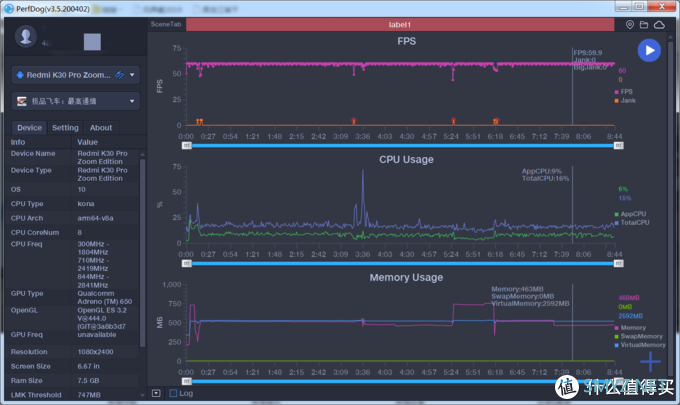
Task: Click the SceneTab label
Action: coord(166,24)
